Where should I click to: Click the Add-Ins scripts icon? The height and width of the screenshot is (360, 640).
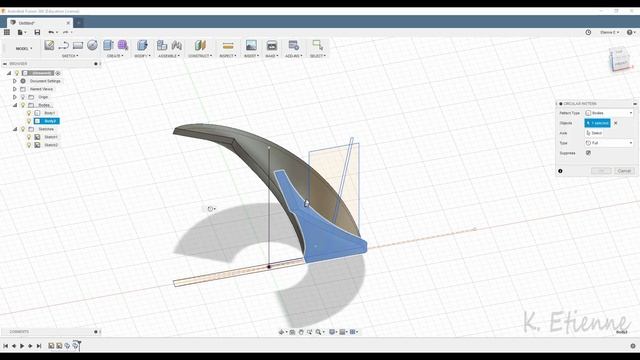293,45
